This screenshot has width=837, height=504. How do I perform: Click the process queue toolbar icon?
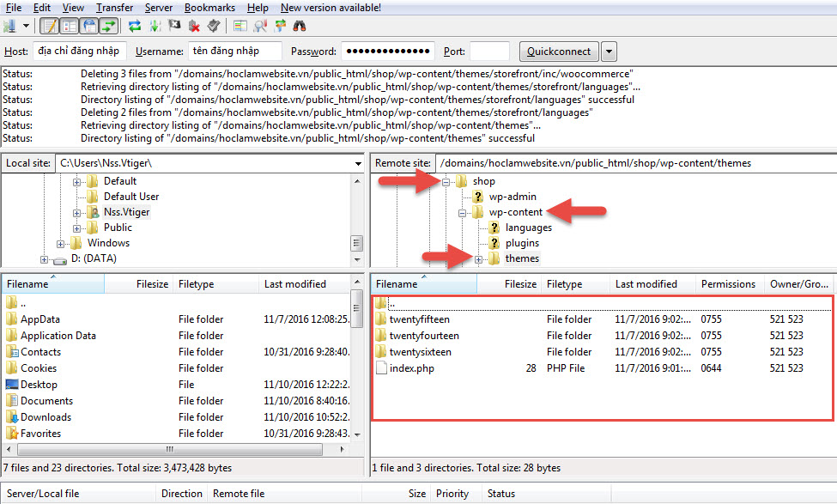(x=155, y=27)
